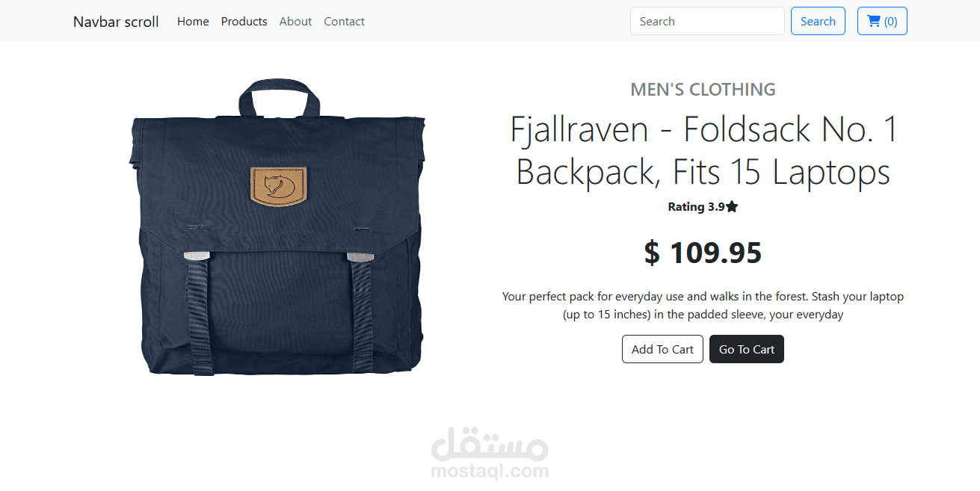This screenshot has height=491, width=980.
Task: Open the Products nav link
Action: 244,22
